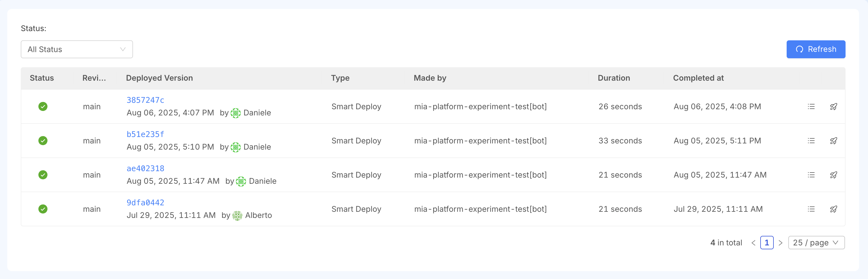Open list icon in the ae402318 row

coord(811,175)
